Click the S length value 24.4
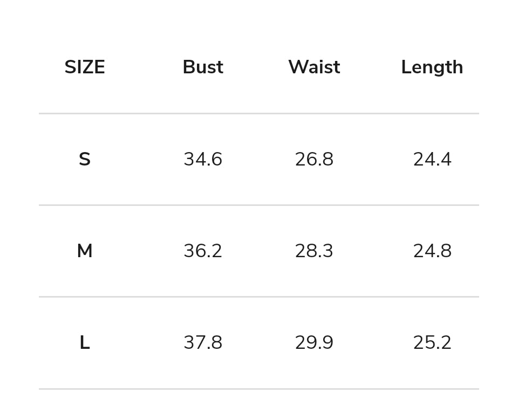Screen dimensions: 518x420 click(432, 160)
